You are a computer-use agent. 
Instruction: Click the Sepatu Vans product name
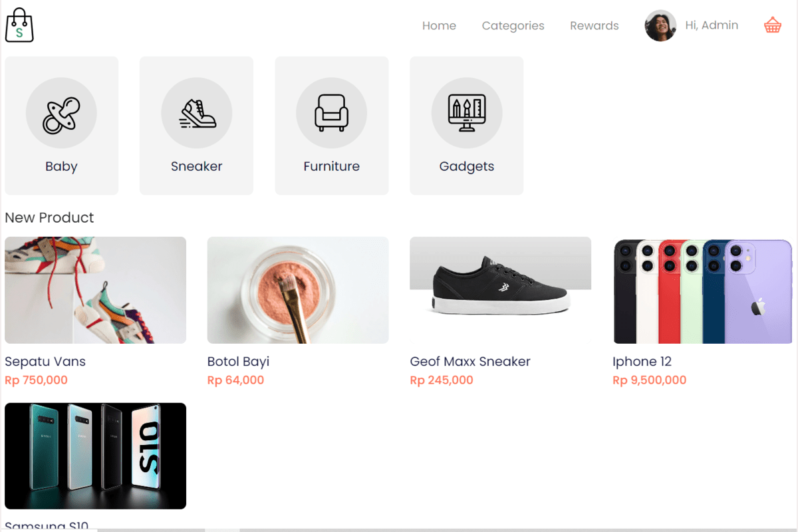45,362
